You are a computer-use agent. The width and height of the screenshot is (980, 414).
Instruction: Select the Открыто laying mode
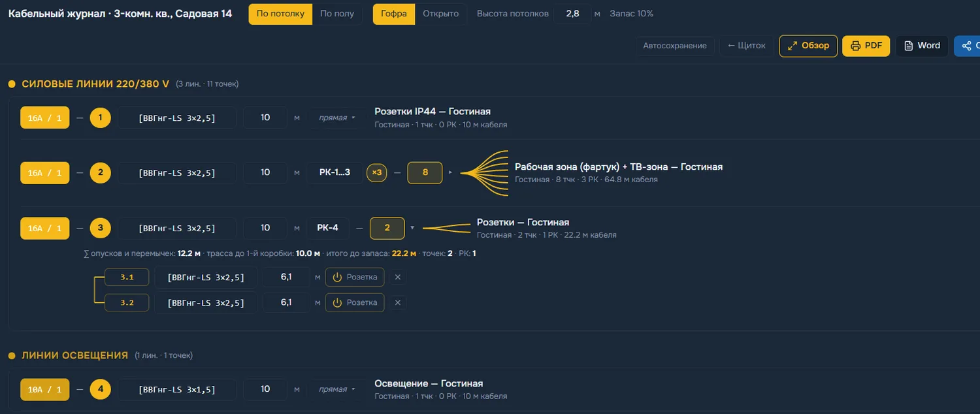[x=441, y=14]
